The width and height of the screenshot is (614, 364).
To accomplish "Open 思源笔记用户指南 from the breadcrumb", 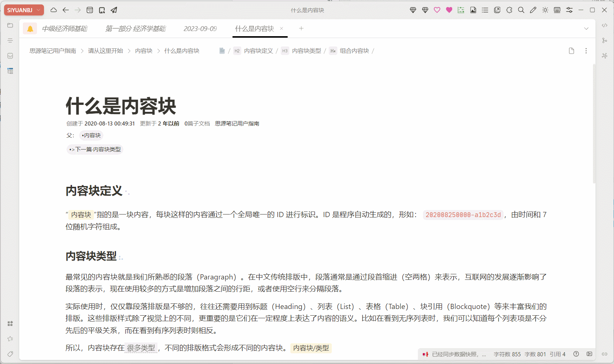I will pyautogui.click(x=52, y=51).
